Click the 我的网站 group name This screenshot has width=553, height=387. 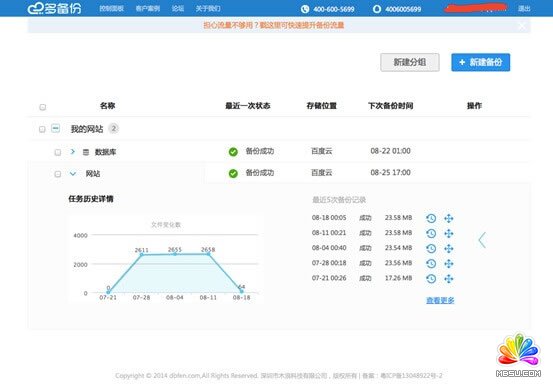coord(87,129)
